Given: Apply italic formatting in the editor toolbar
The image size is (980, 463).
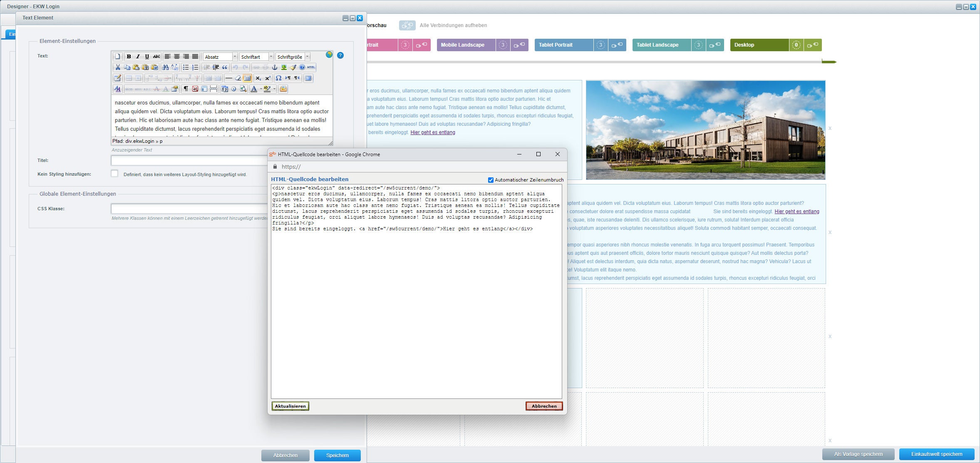Looking at the screenshot, I should pyautogui.click(x=138, y=57).
